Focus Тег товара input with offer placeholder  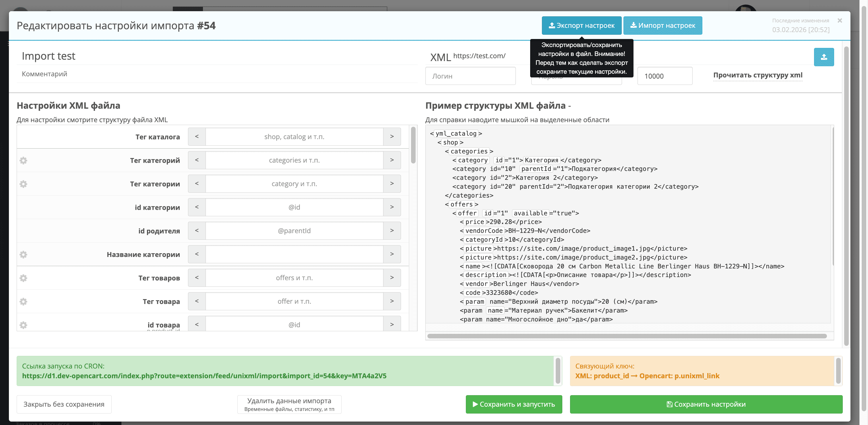point(294,301)
